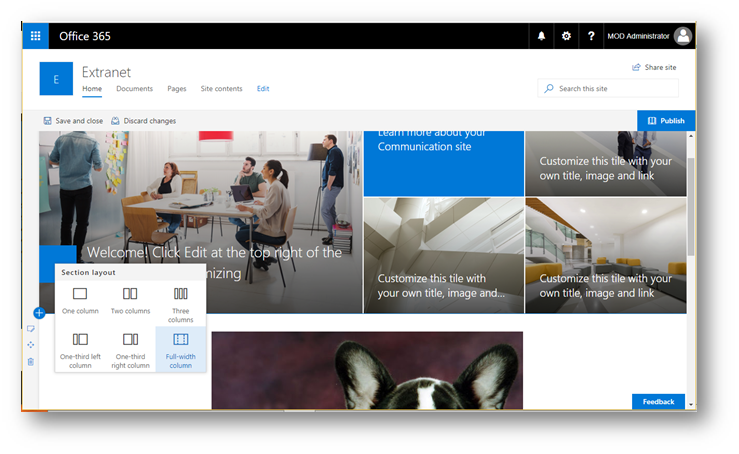Click Office 365 title text
The width and height of the screenshot is (739, 454).
tap(85, 36)
